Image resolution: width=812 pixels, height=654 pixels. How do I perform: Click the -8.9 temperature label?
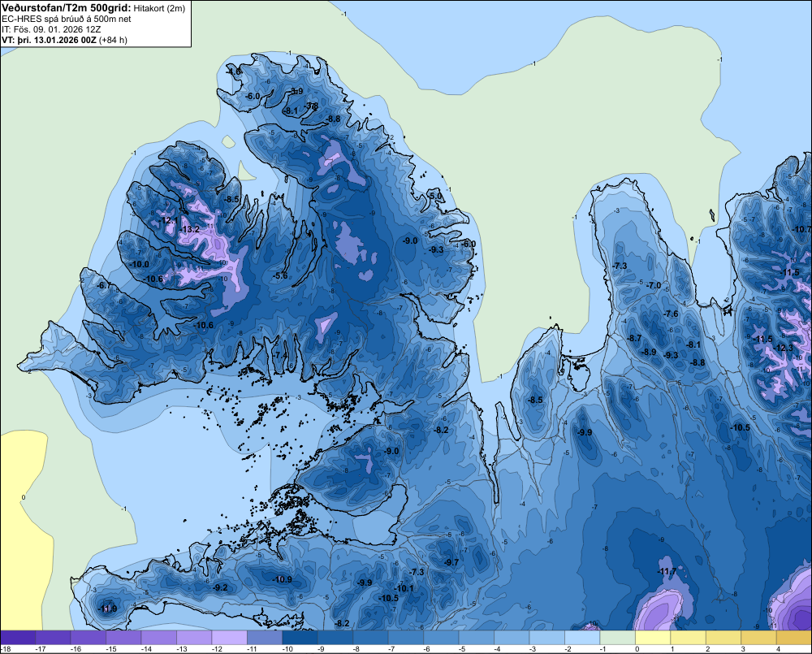(x=649, y=352)
